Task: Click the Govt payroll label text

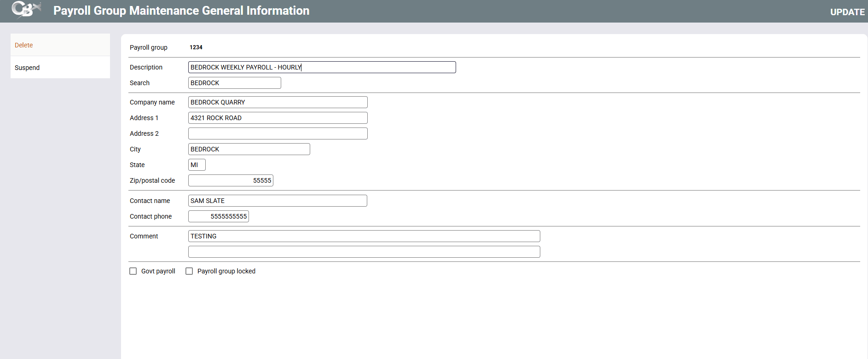Action: click(158, 271)
